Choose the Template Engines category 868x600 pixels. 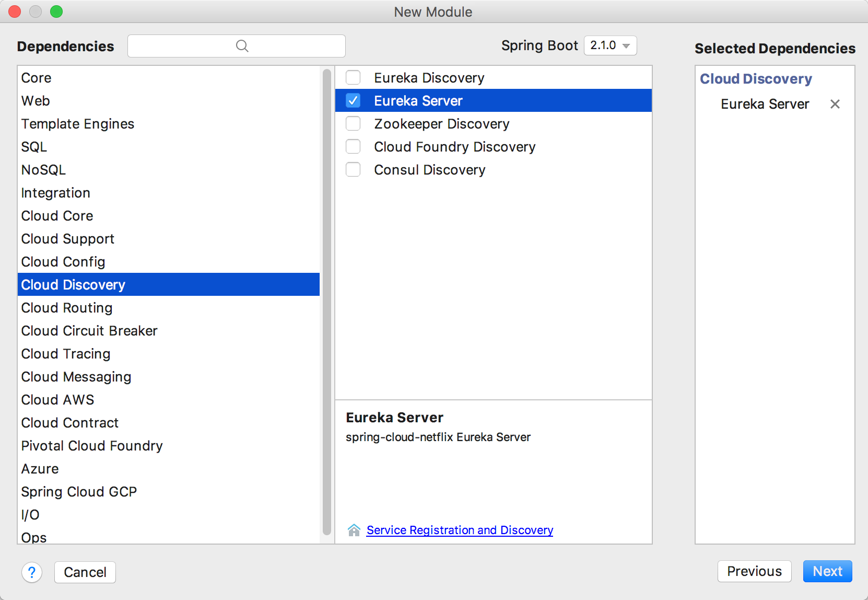pyautogui.click(x=169, y=124)
